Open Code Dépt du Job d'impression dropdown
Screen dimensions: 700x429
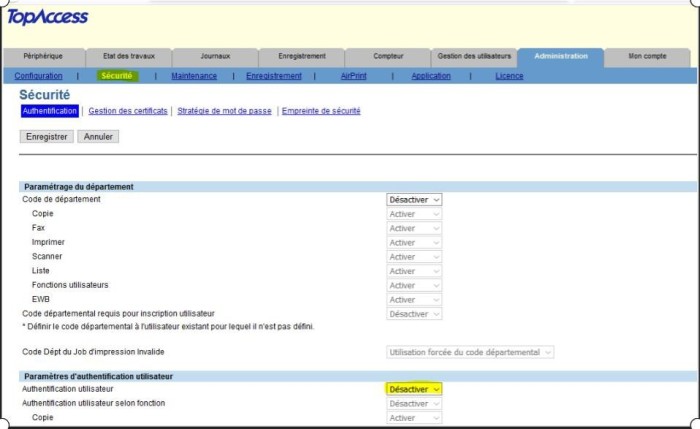(469, 352)
